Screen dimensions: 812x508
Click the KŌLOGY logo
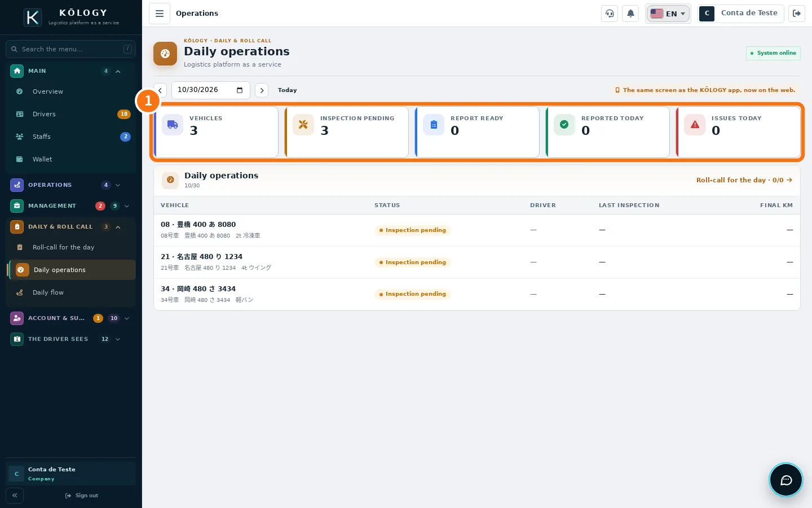pyautogui.click(x=33, y=17)
